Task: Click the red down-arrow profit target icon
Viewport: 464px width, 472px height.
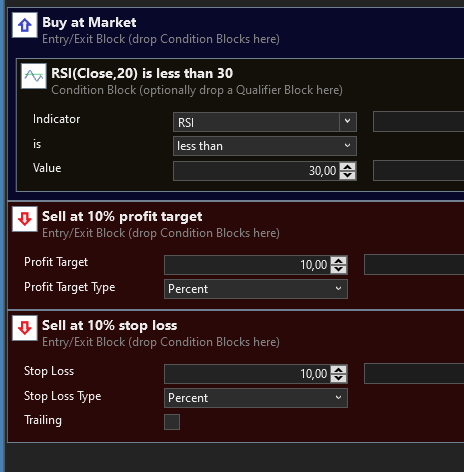Action: pyautogui.click(x=25, y=219)
